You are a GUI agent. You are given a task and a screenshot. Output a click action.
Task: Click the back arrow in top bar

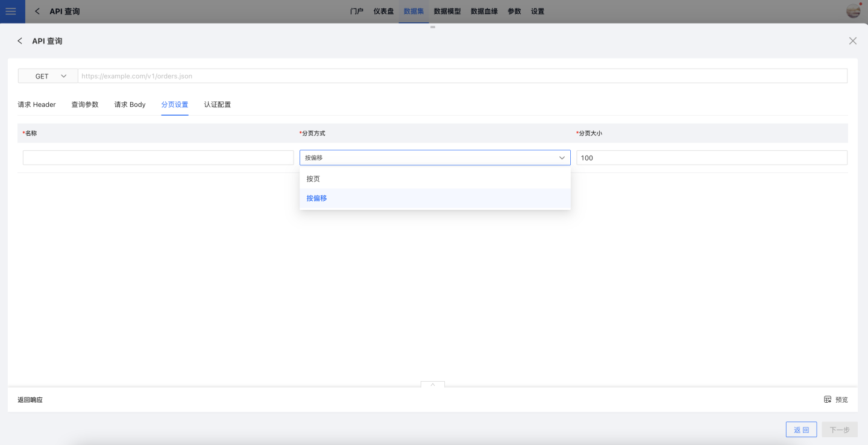37,11
